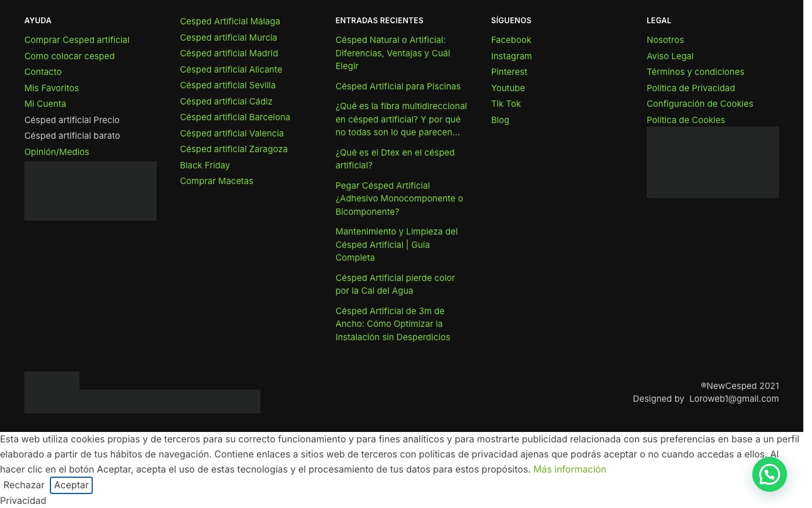
Task: Open Césped artificial Madrid link
Action: point(229,53)
